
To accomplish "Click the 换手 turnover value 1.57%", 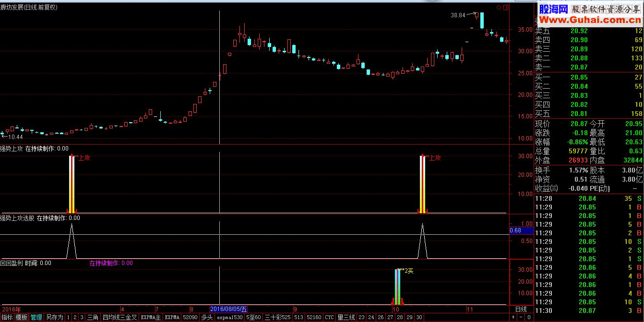I will click(x=578, y=170).
